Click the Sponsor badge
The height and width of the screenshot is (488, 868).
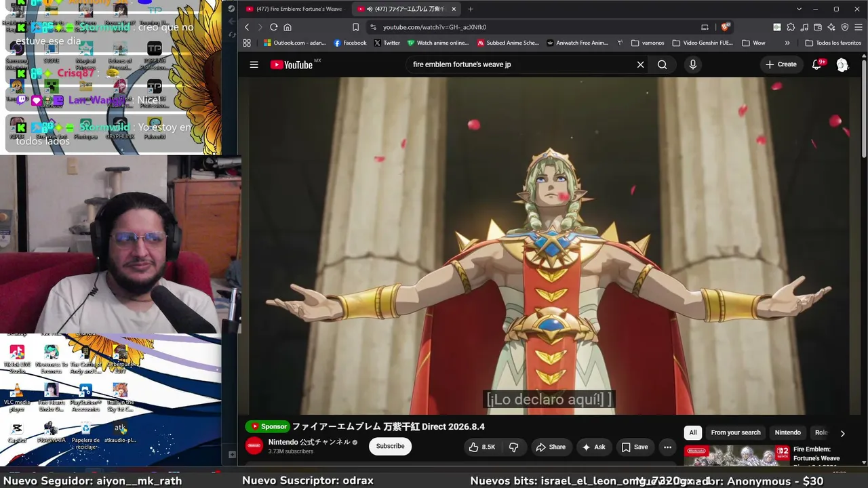(x=268, y=426)
